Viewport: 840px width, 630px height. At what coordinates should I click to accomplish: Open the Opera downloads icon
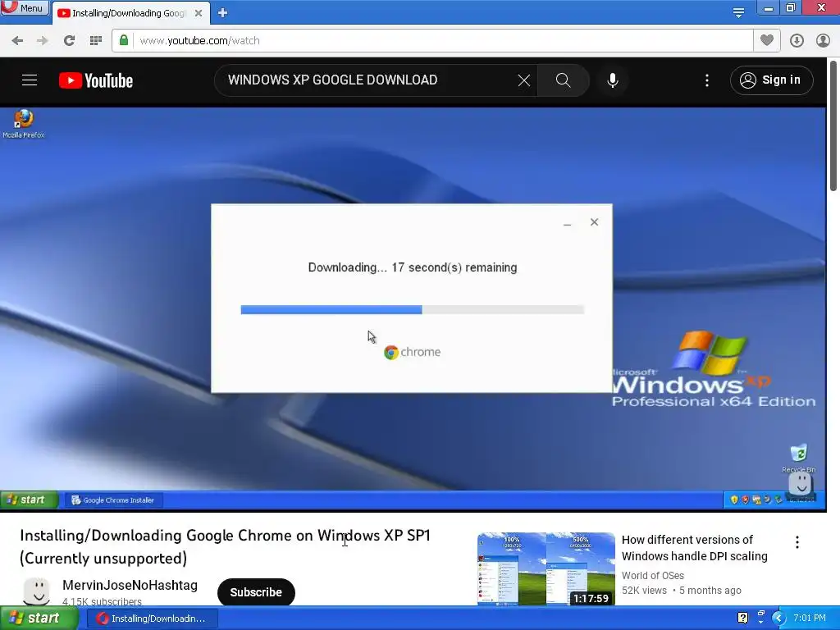coord(797,41)
